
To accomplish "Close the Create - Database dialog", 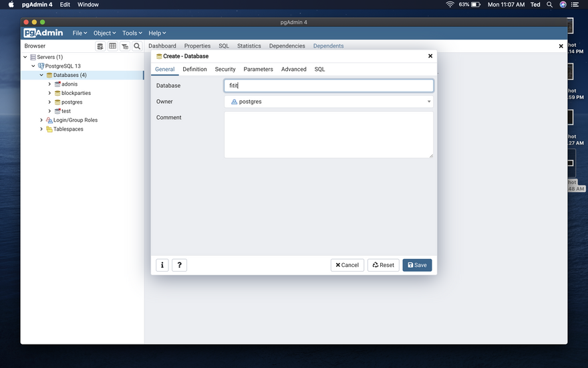I will tap(430, 56).
